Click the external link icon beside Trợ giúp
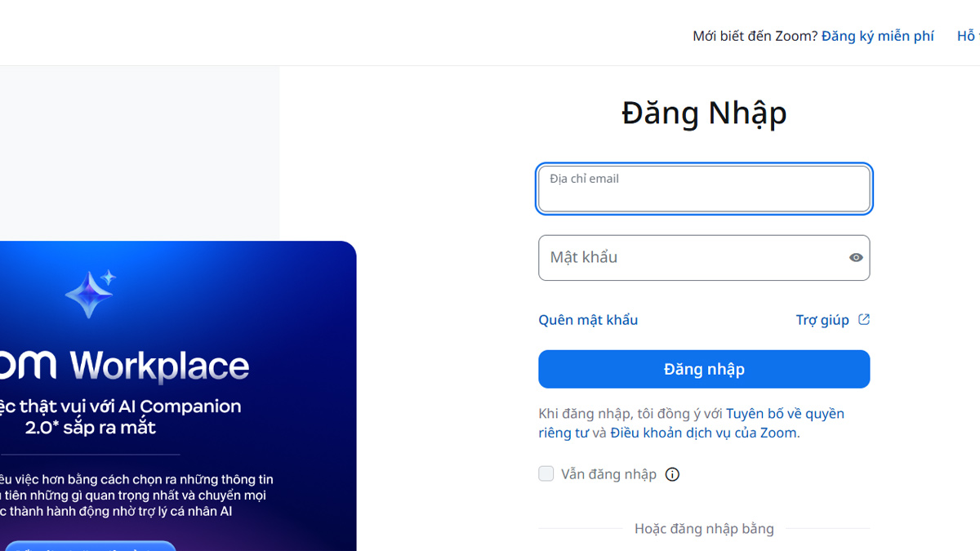 (864, 319)
